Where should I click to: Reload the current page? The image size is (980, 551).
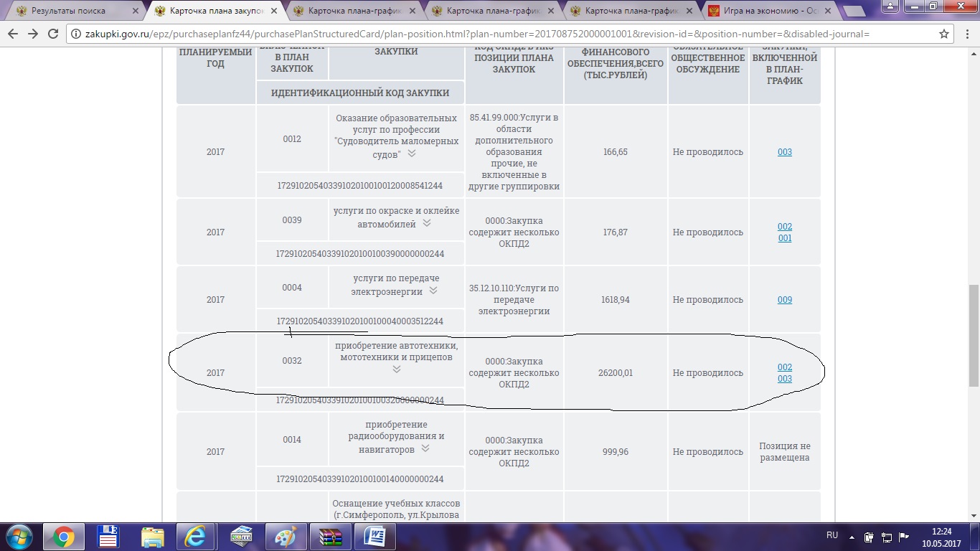coord(52,34)
